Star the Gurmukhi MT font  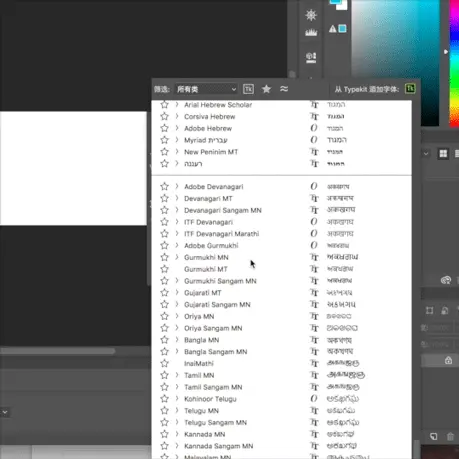pyautogui.click(x=164, y=269)
